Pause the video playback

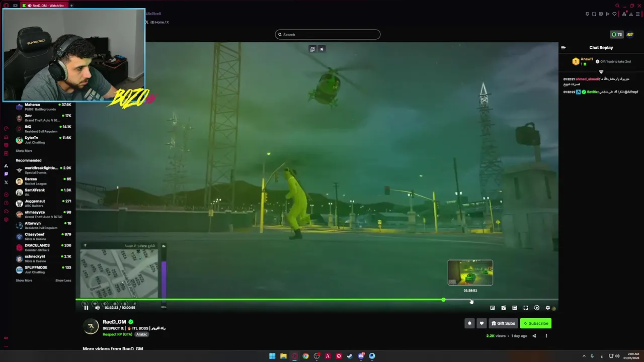tap(86, 308)
